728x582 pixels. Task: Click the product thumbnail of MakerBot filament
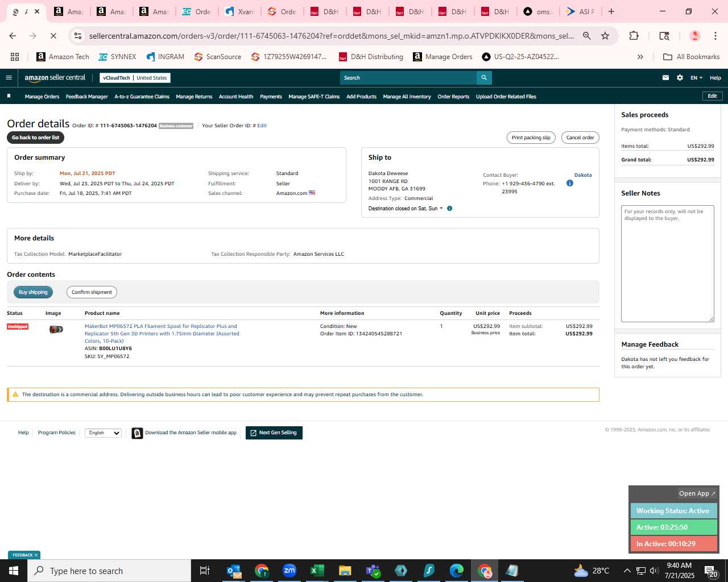pyautogui.click(x=56, y=329)
